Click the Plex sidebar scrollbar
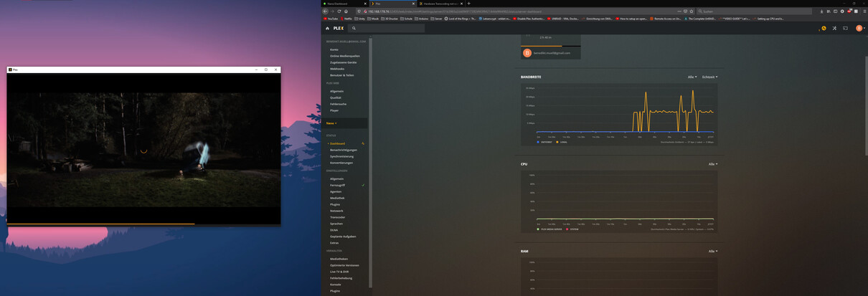868x296 pixels. 370,161
